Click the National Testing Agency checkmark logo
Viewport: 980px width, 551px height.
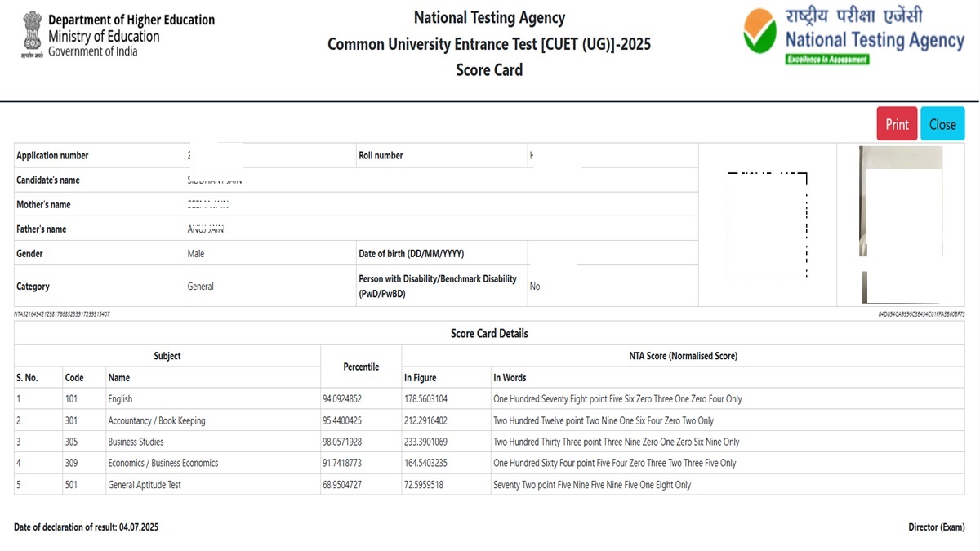[x=759, y=33]
